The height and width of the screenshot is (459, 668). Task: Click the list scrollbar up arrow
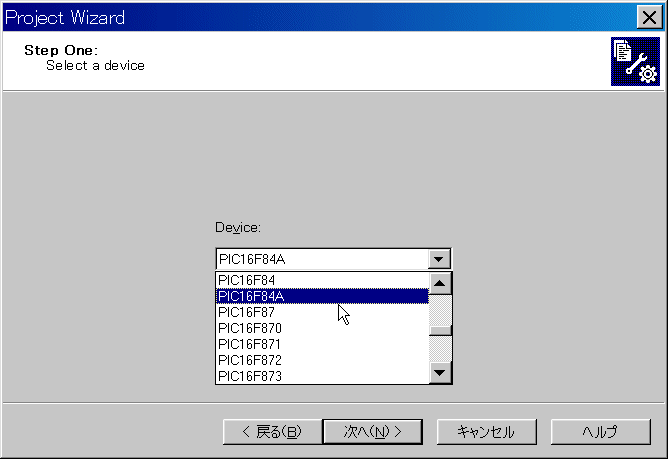[x=440, y=283]
